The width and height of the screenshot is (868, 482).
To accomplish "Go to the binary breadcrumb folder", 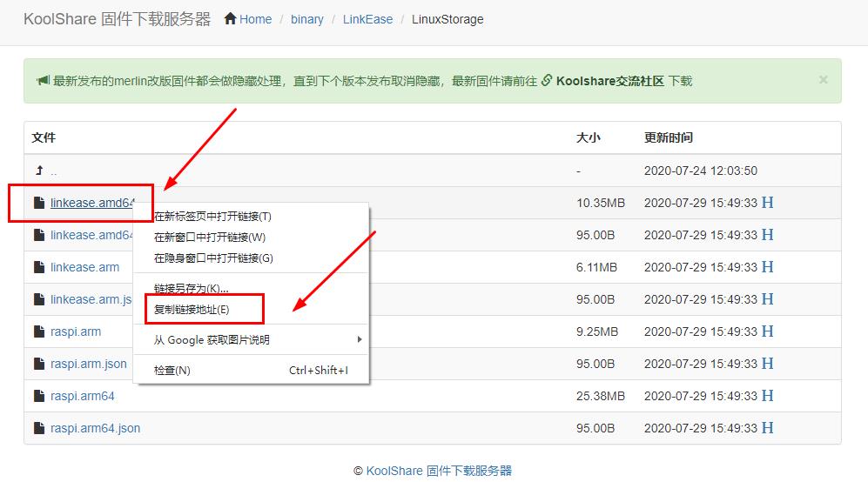I will tap(307, 19).
